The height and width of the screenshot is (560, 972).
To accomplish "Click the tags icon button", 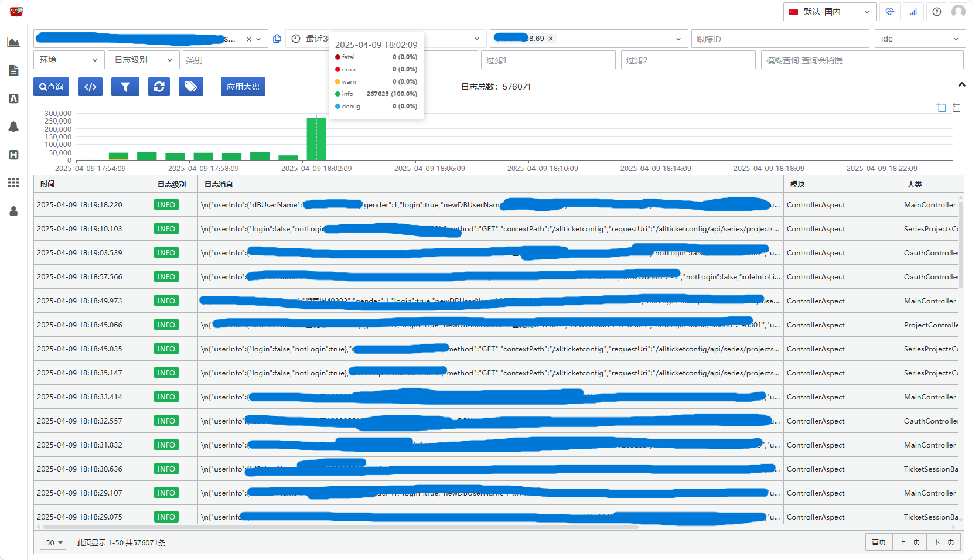I will pos(191,87).
